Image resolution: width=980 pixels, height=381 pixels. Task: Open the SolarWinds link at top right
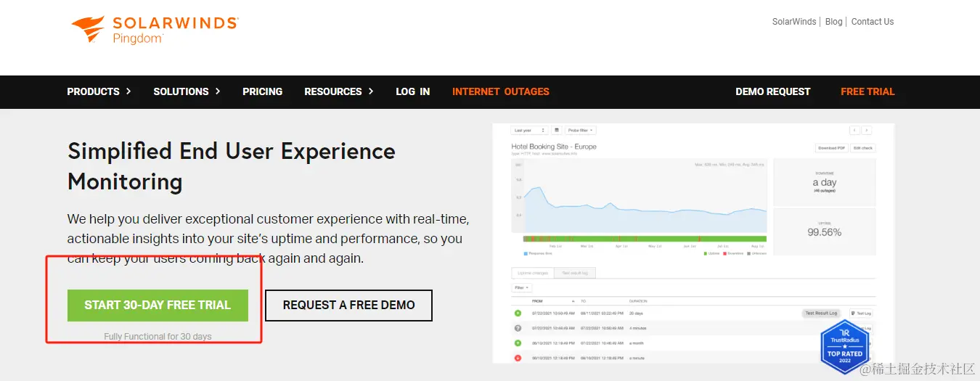tap(794, 22)
